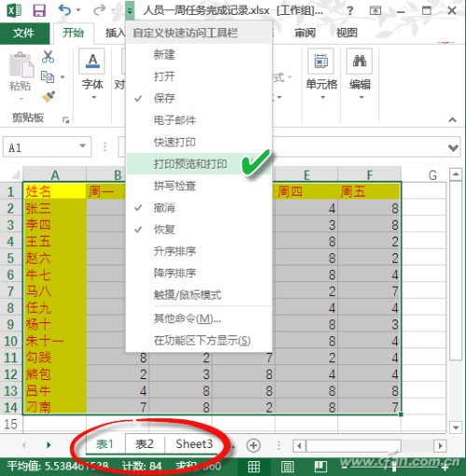Viewport: 466px width, 476px height.
Task: Select the 审阅 review ribbon tab
Action: pyautogui.click(x=305, y=33)
